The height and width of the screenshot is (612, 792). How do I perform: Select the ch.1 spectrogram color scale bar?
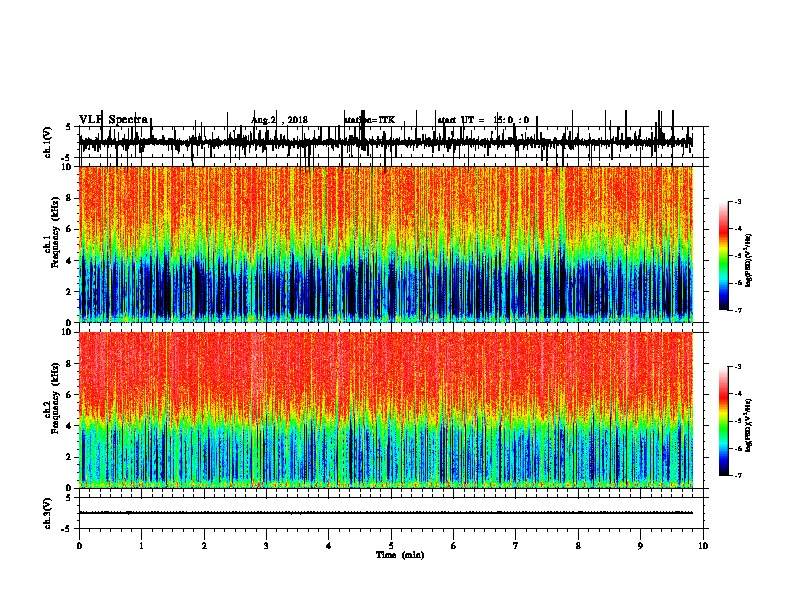pyautogui.click(x=724, y=256)
